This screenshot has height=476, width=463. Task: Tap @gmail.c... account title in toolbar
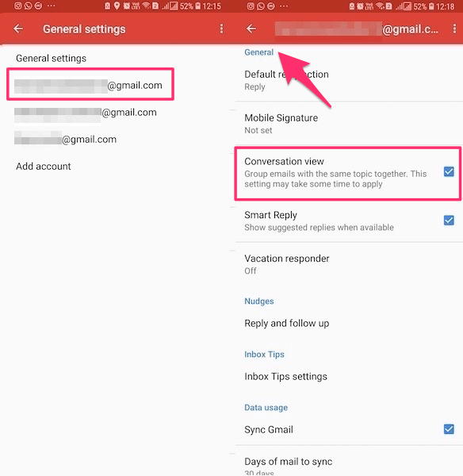click(357, 29)
